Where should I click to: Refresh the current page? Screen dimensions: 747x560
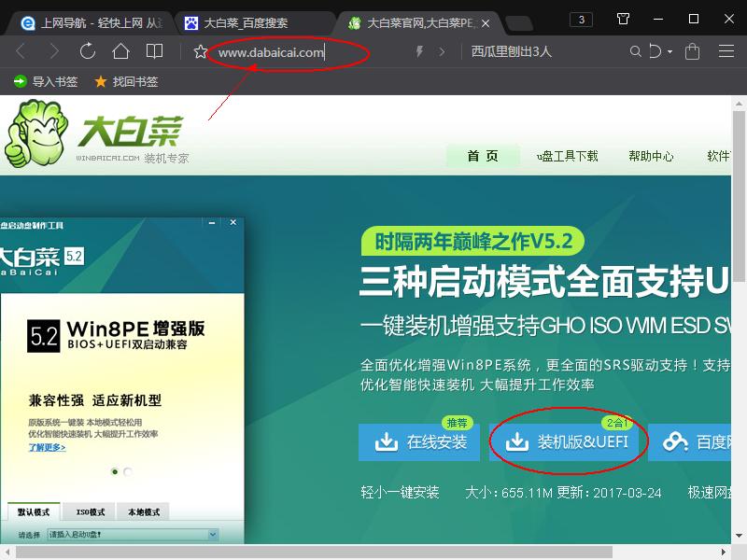tap(87, 52)
